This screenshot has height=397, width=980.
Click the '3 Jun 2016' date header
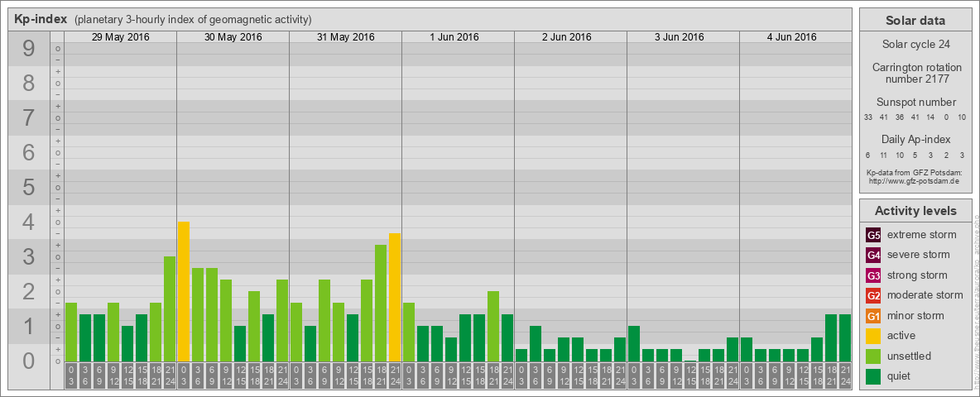(680, 37)
